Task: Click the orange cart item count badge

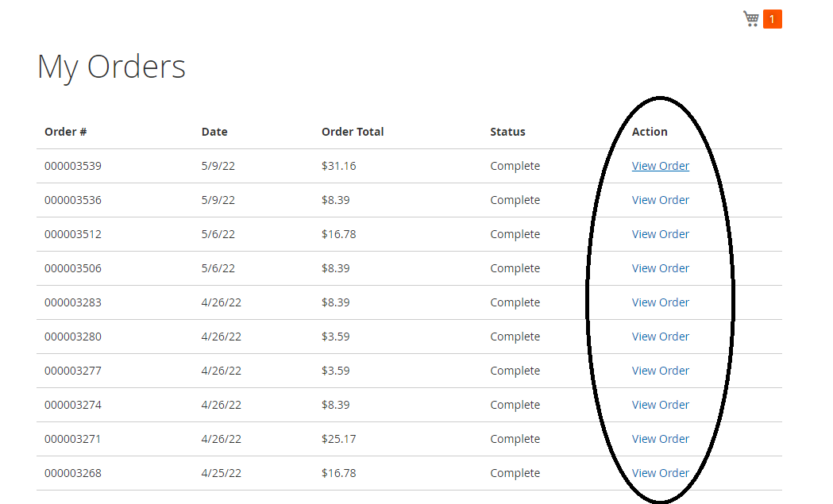Action: pos(773,19)
